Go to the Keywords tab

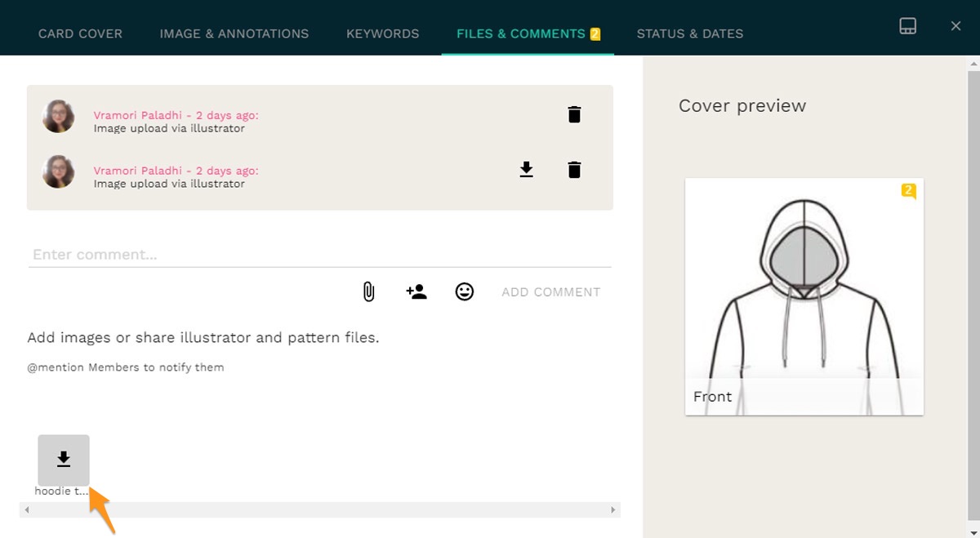(382, 33)
